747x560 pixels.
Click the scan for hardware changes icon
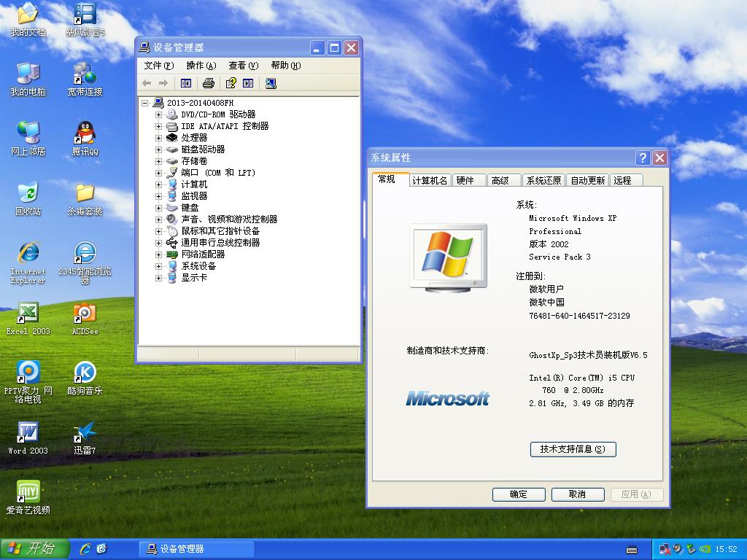coord(271,83)
